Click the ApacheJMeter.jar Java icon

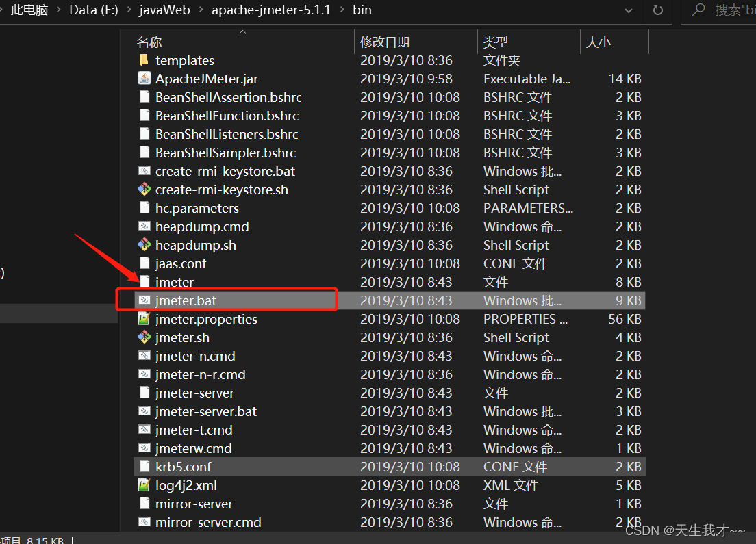click(x=144, y=78)
